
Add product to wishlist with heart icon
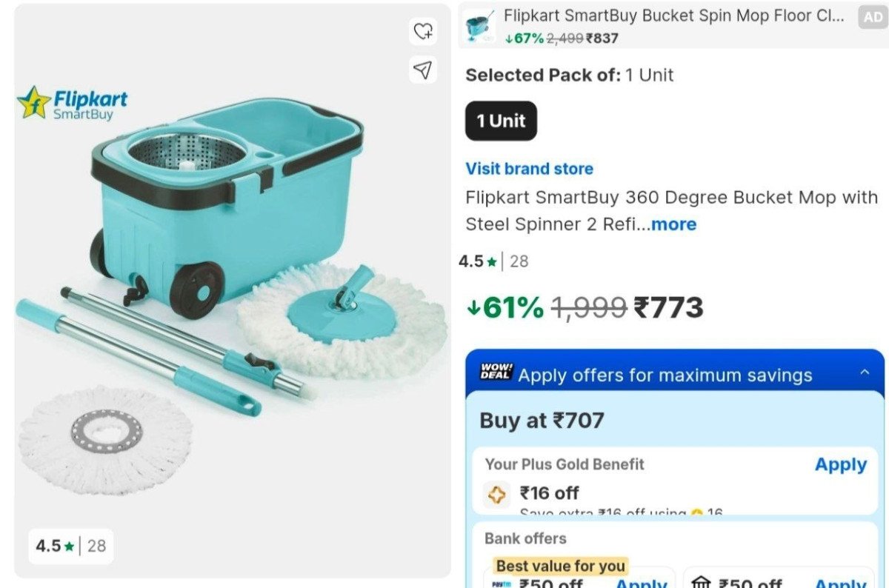point(423,31)
